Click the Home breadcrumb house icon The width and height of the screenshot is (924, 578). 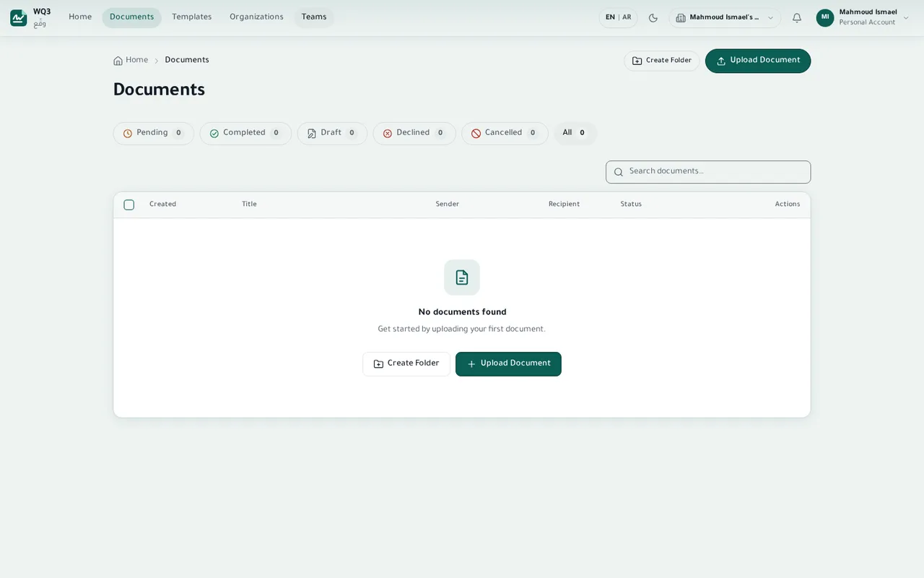click(118, 61)
